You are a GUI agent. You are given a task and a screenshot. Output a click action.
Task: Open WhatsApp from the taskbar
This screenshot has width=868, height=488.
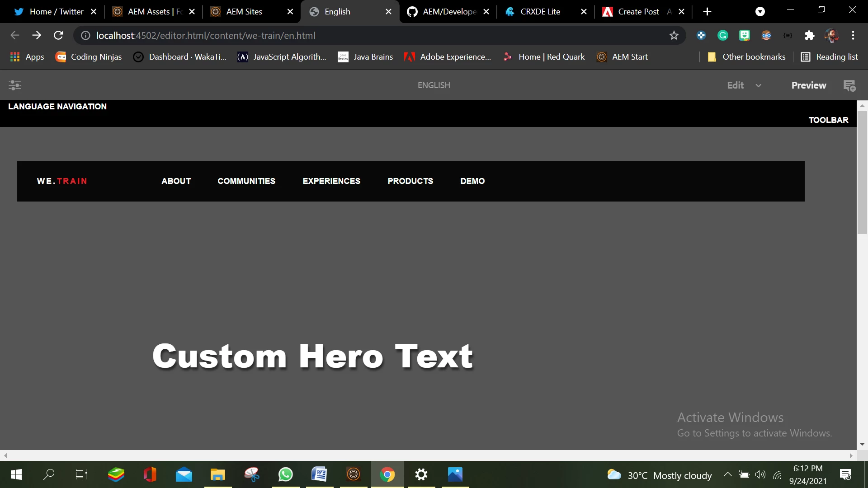click(285, 474)
